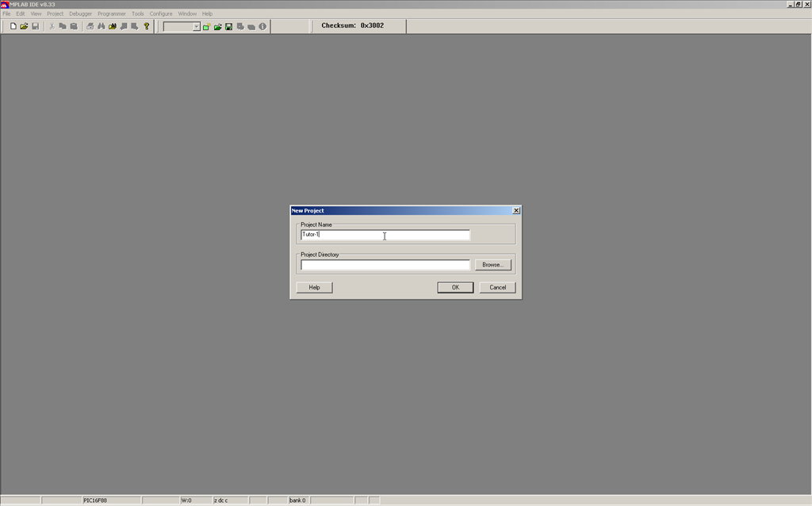Open the Project menu

pos(55,13)
